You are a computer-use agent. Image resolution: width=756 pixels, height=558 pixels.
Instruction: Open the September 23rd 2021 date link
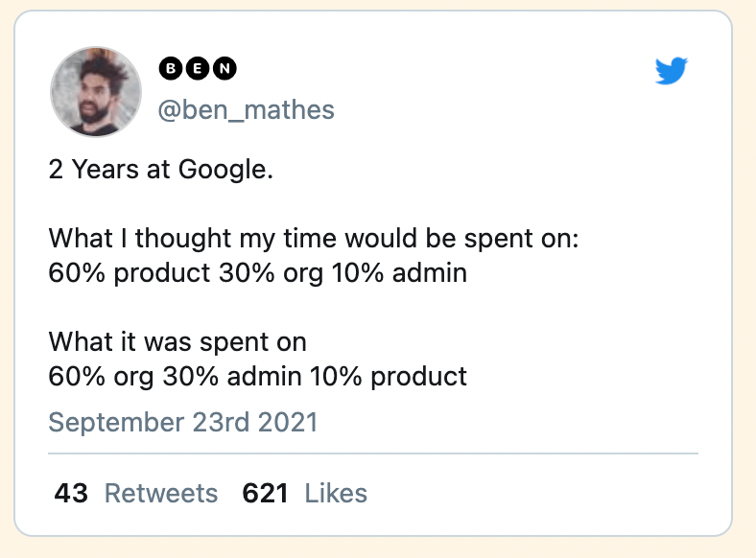(x=182, y=422)
